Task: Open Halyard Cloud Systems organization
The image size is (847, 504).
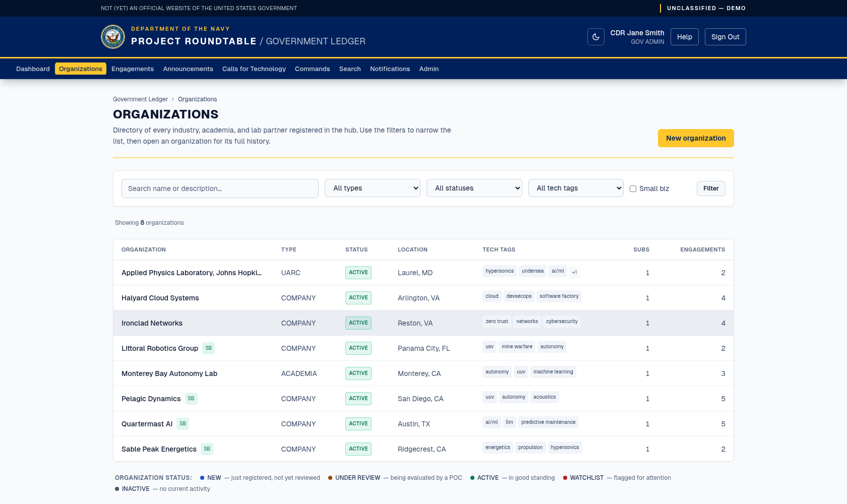Action: click(x=160, y=298)
